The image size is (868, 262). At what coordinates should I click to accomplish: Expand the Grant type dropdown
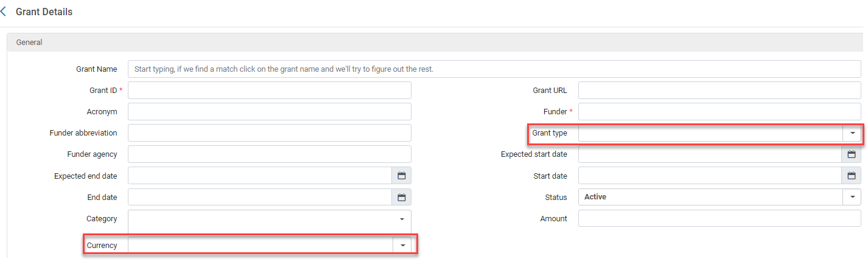(x=852, y=133)
